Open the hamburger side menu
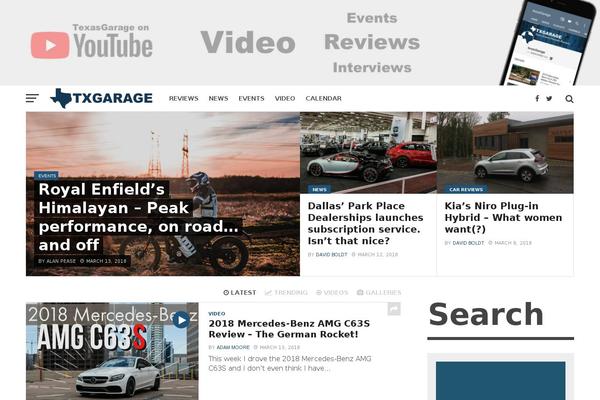Image resolution: width=600 pixels, height=400 pixels. (x=32, y=98)
